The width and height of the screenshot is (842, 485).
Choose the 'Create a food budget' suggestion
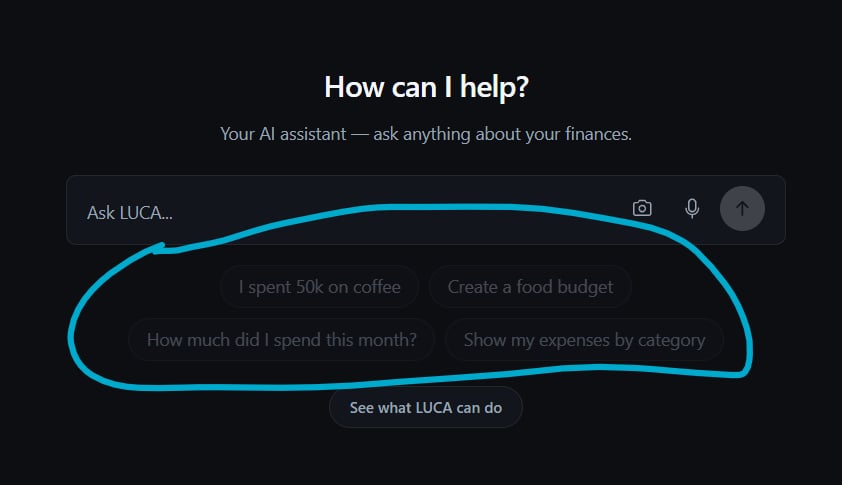[530, 287]
